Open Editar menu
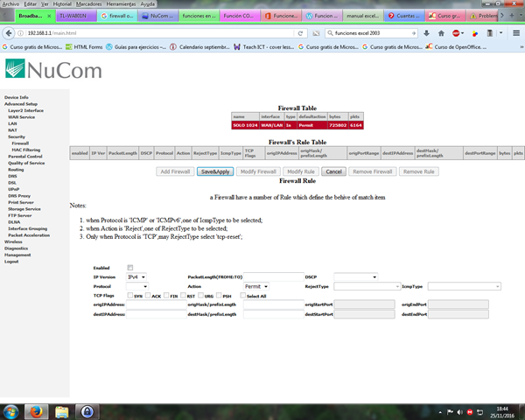The width and height of the screenshot is (525, 420). (30, 4)
